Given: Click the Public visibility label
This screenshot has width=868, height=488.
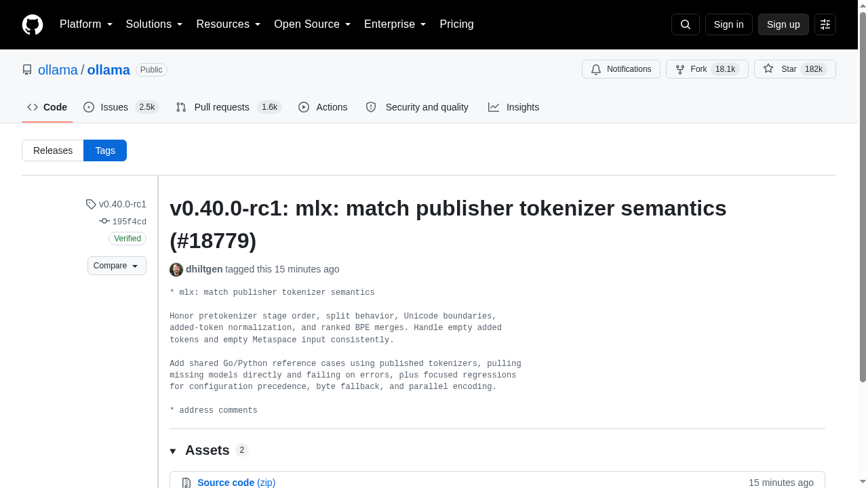Looking at the screenshot, I should coord(151,70).
